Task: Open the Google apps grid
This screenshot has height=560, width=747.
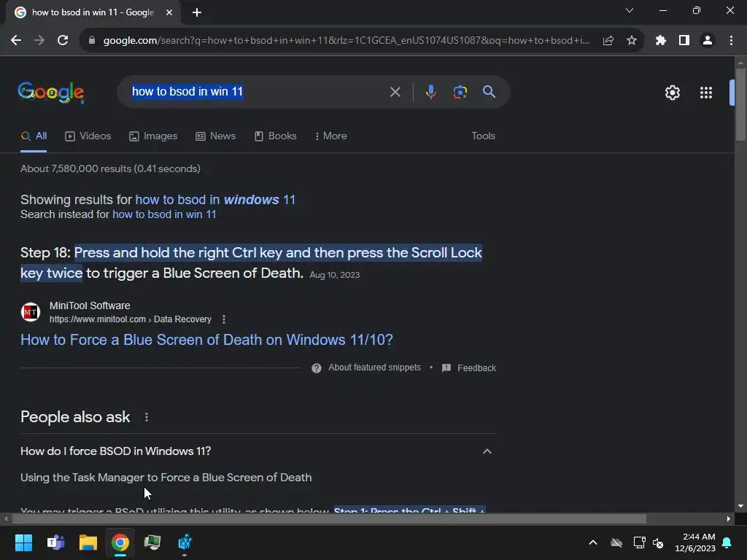Action: pyautogui.click(x=706, y=93)
